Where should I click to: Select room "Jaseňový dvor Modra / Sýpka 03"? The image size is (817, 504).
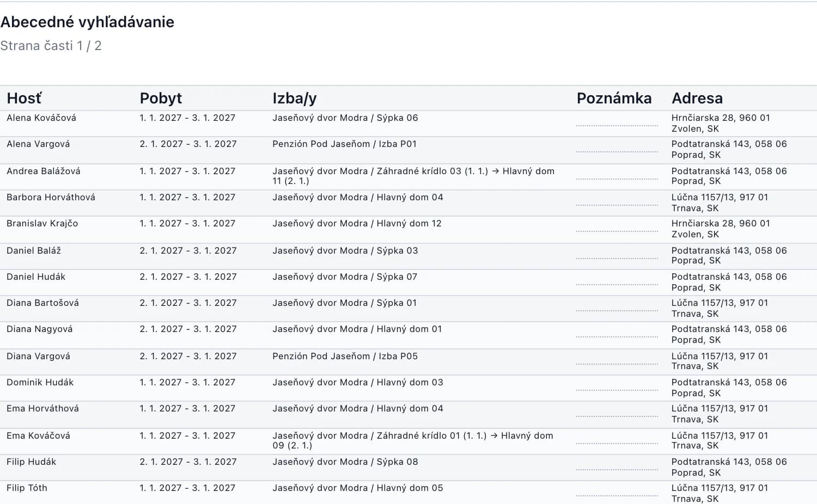point(345,250)
